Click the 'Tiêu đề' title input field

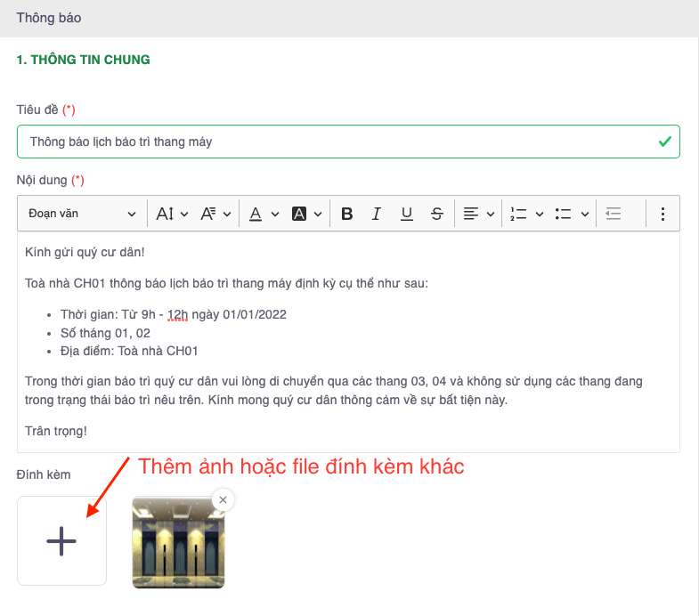click(338, 142)
